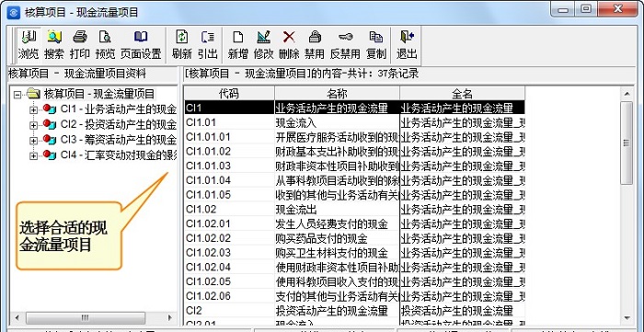Refresh the list with 刷新
The height and width of the screenshot is (332, 644).
182,44
